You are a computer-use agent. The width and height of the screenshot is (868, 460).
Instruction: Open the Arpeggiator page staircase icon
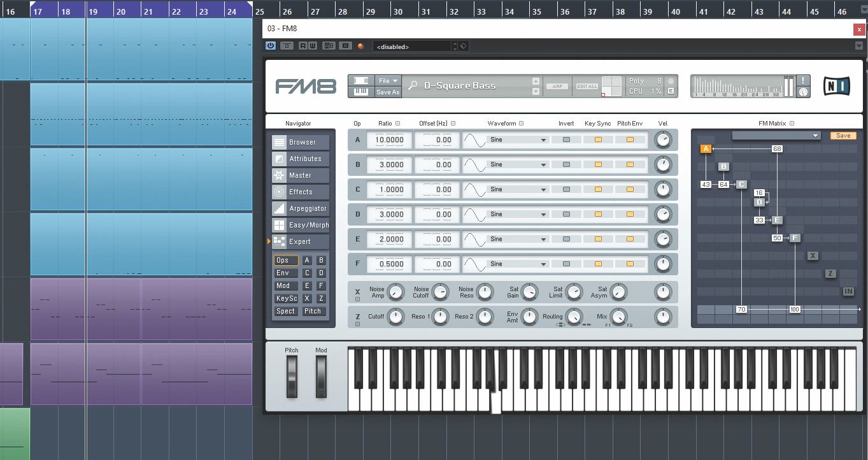(279, 208)
